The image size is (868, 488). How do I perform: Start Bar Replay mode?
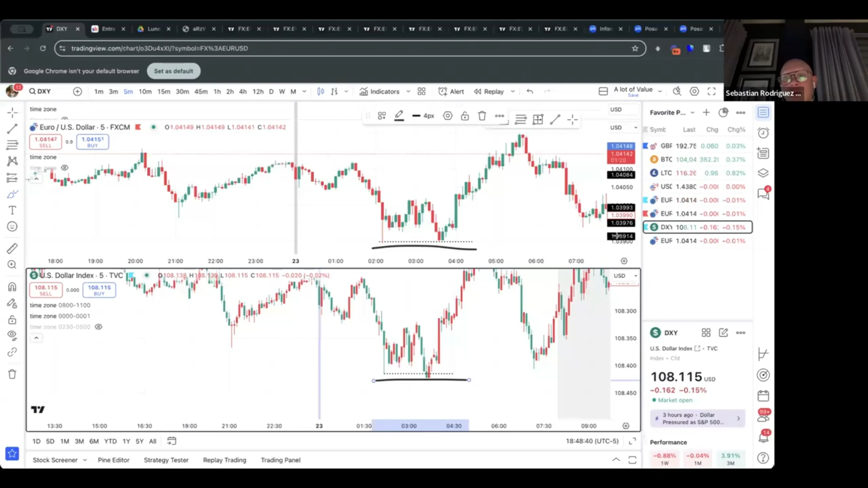[489, 91]
